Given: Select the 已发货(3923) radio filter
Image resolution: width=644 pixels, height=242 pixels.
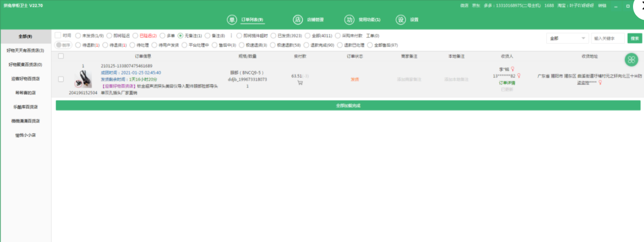Looking at the screenshot, I should (273, 36).
